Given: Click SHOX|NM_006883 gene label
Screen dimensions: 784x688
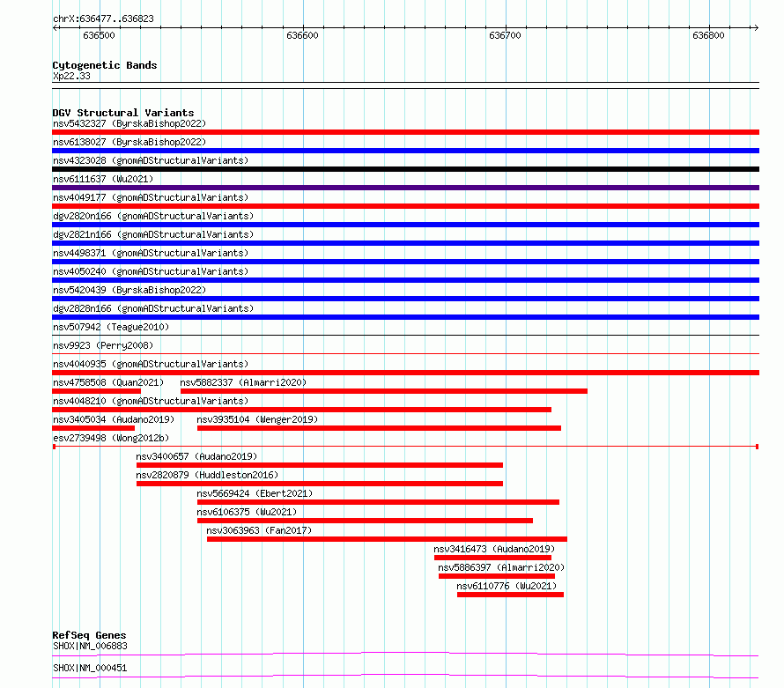Looking at the screenshot, I should (90, 646).
